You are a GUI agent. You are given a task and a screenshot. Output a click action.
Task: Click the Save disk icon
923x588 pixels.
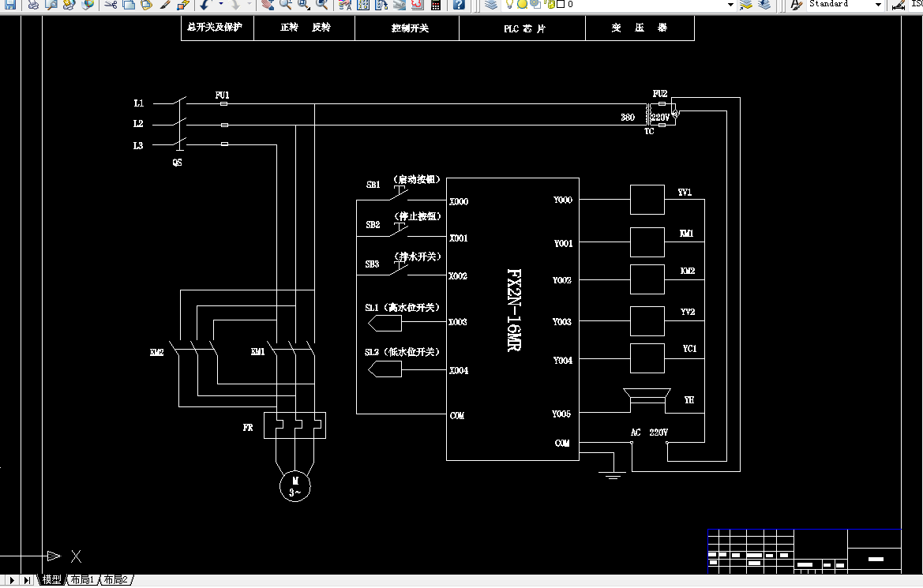(10, 5)
